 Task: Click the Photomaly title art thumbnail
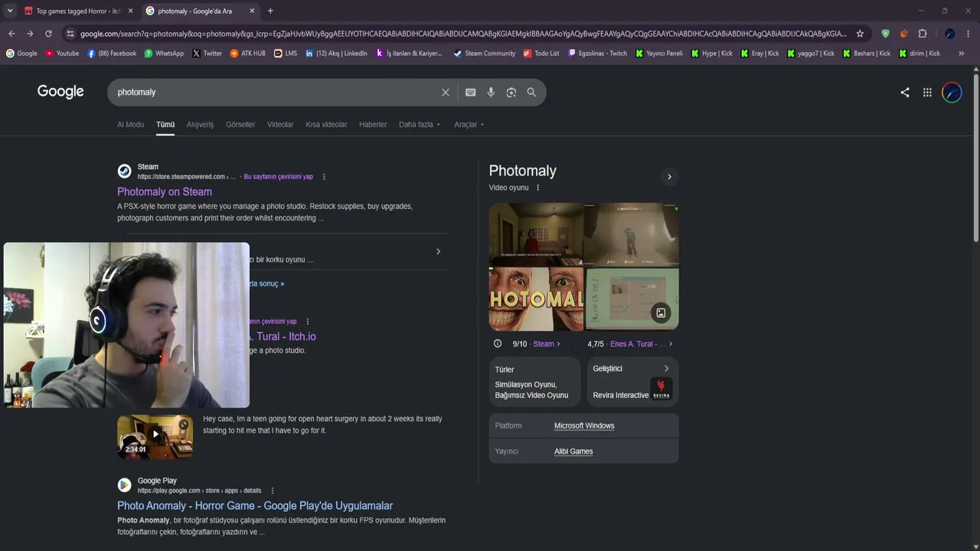[536, 298]
